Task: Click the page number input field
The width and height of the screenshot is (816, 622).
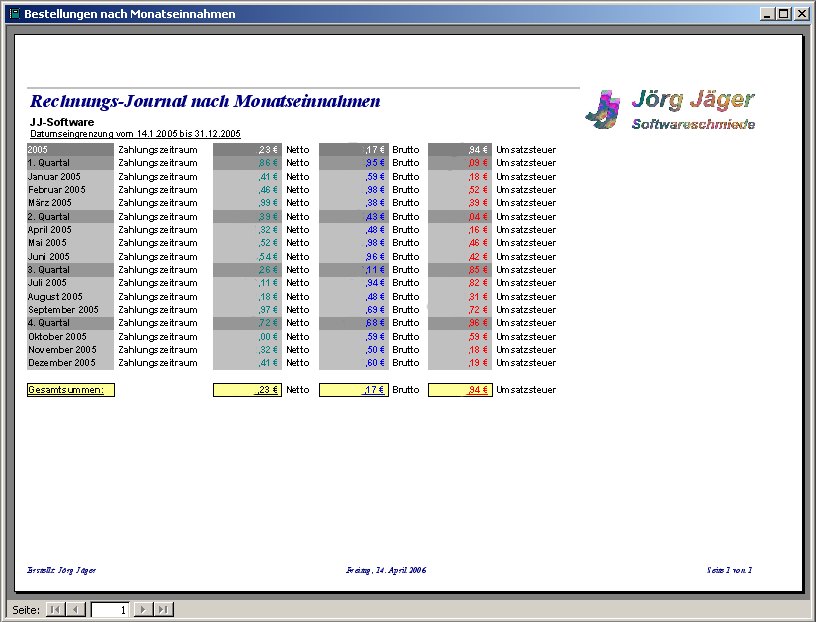Action: 110,609
